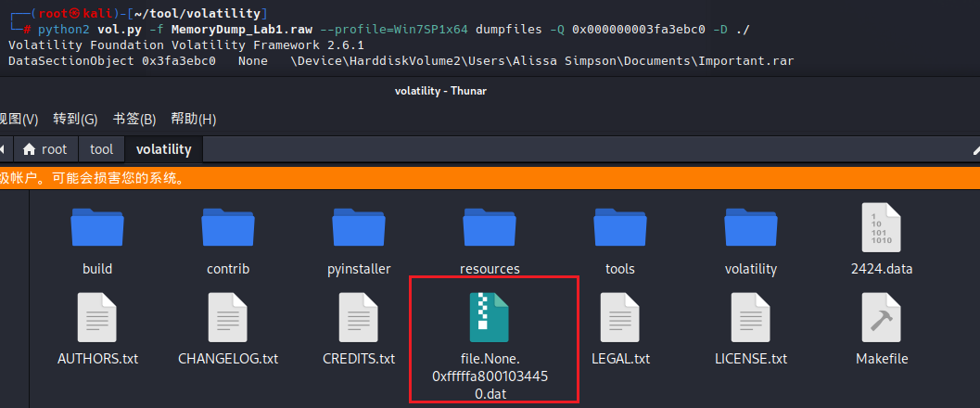
Task: Select the LICENSE.txt file
Action: (x=751, y=318)
